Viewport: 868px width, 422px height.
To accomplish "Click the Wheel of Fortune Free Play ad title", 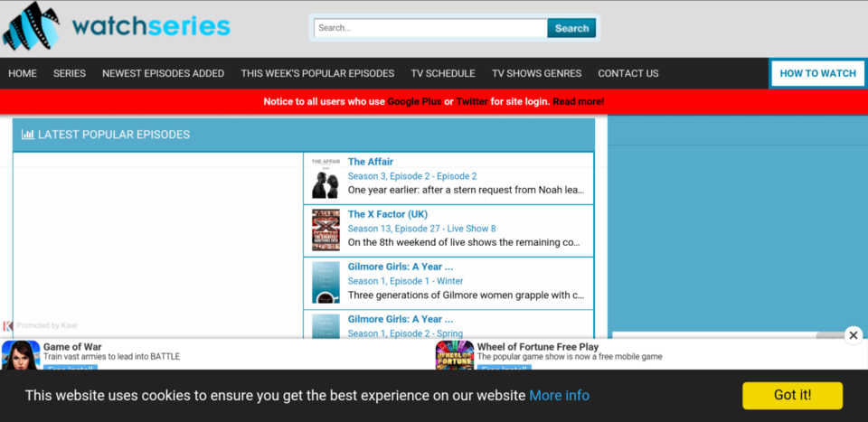I will pos(538,347).
